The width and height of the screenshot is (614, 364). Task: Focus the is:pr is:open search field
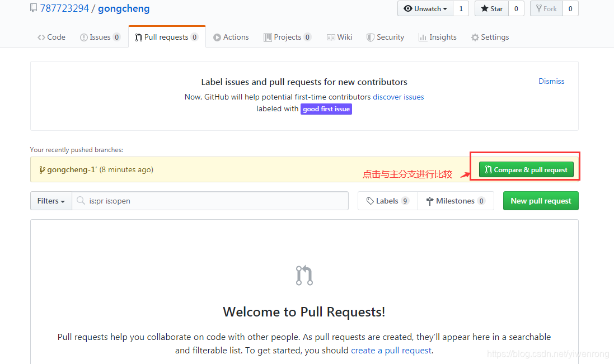point(210,201)
